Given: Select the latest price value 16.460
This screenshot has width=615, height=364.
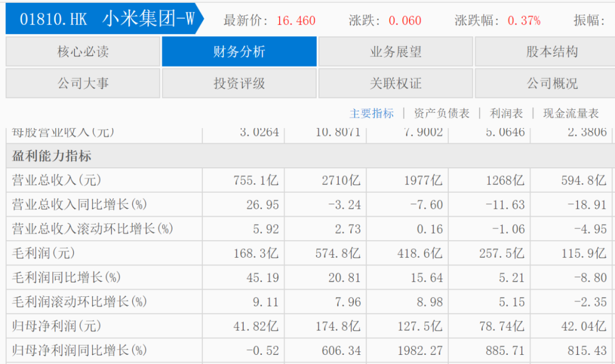Looking at the screenshot, I should tap(296, 20).
